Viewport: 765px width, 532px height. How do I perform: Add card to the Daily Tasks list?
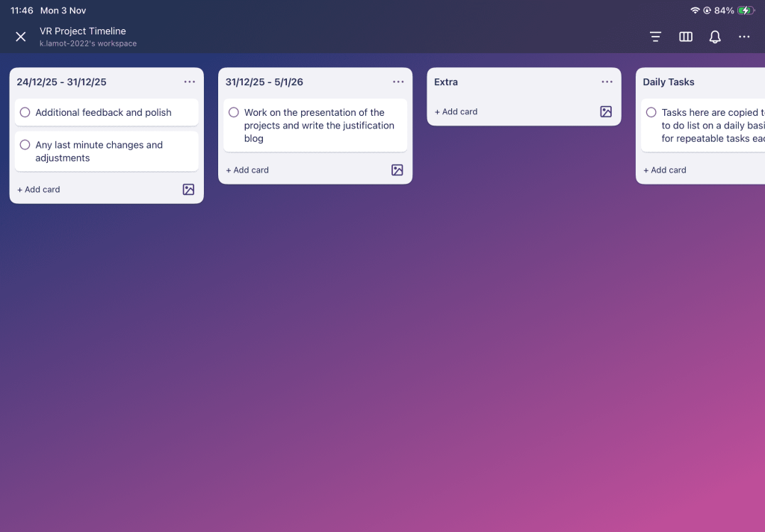click(x=665, y=170)
